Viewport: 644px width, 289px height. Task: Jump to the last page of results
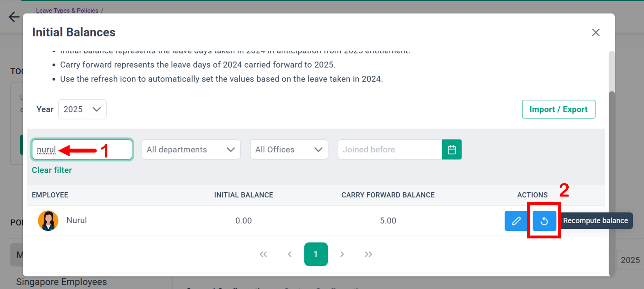click(x=368, y=254)
